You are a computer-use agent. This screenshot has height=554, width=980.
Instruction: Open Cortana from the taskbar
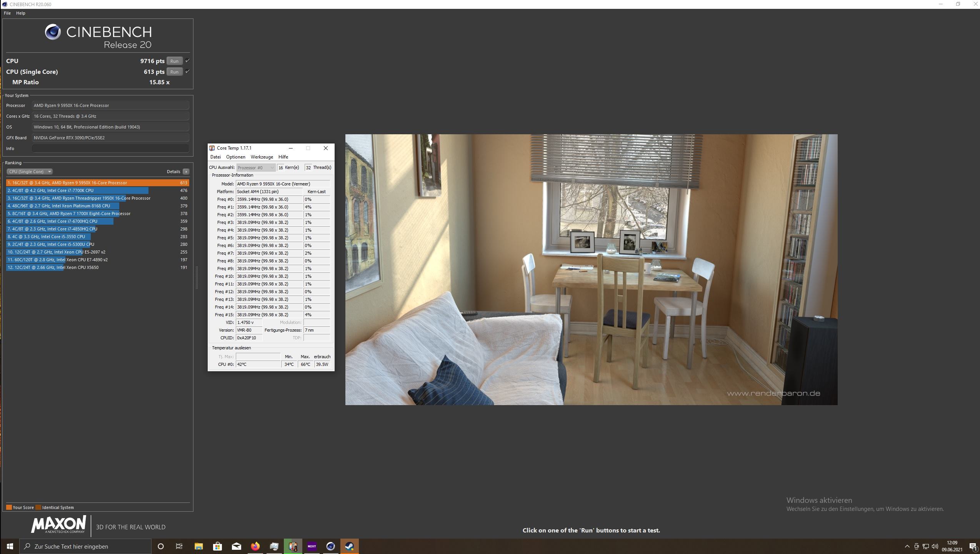161,546
